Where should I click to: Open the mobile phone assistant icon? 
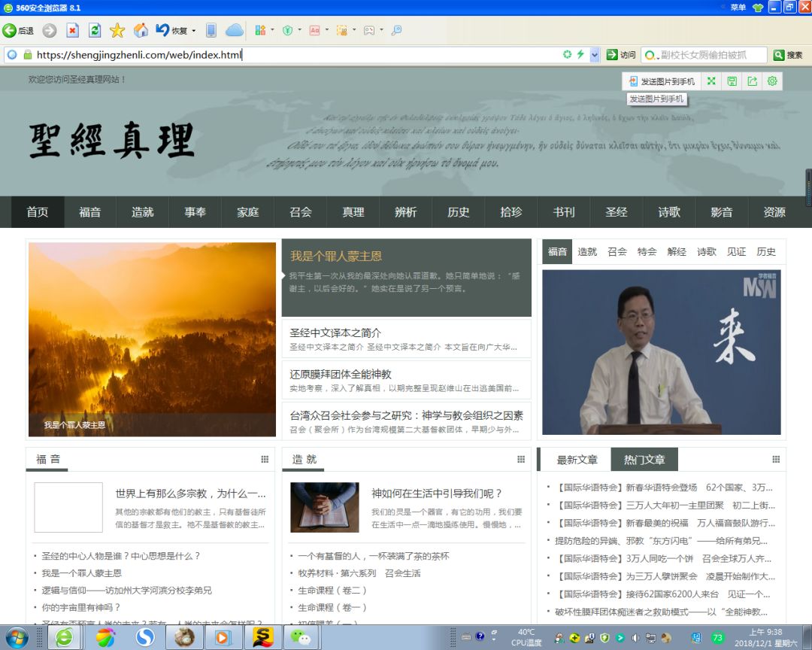(x=211, y=31)
